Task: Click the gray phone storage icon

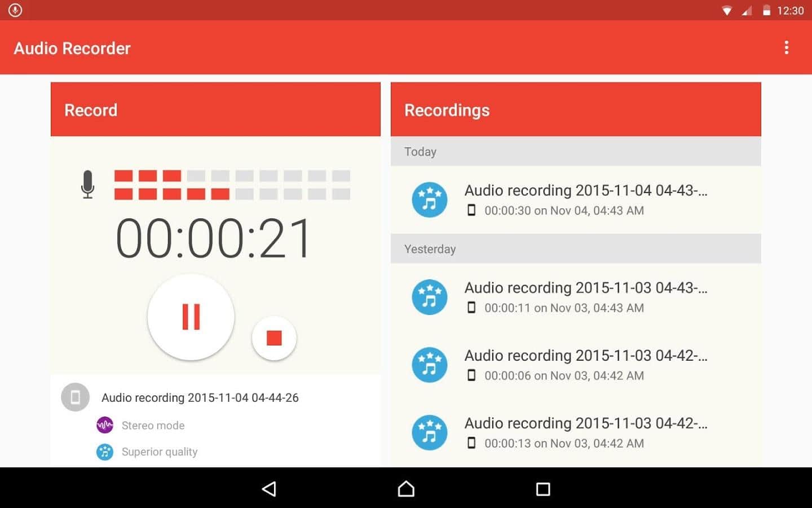Action: tap(75, 397)
